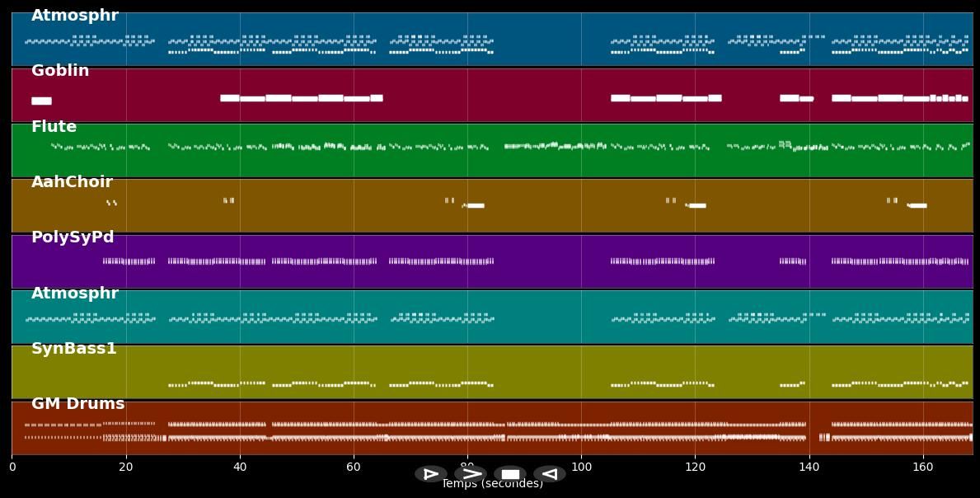Click the Temps (secondes) axis title
Viewport: 980px width, 498px height.
492,484
